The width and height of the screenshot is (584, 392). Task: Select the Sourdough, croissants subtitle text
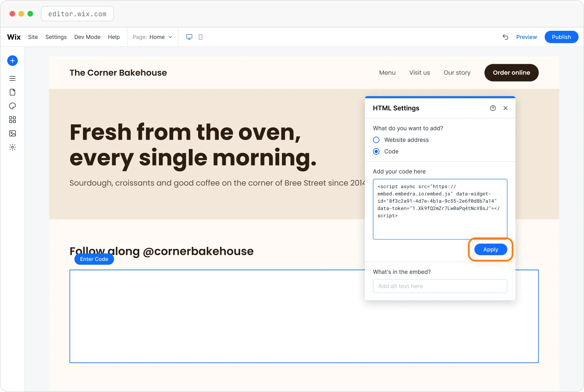[217, 183]
